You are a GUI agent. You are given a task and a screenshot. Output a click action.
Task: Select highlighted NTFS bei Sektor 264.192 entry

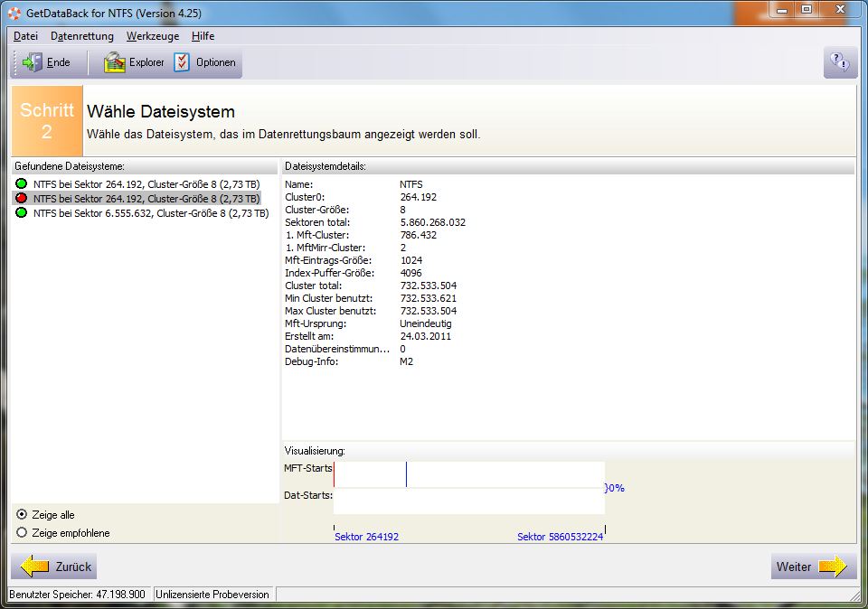coord(146,199)
